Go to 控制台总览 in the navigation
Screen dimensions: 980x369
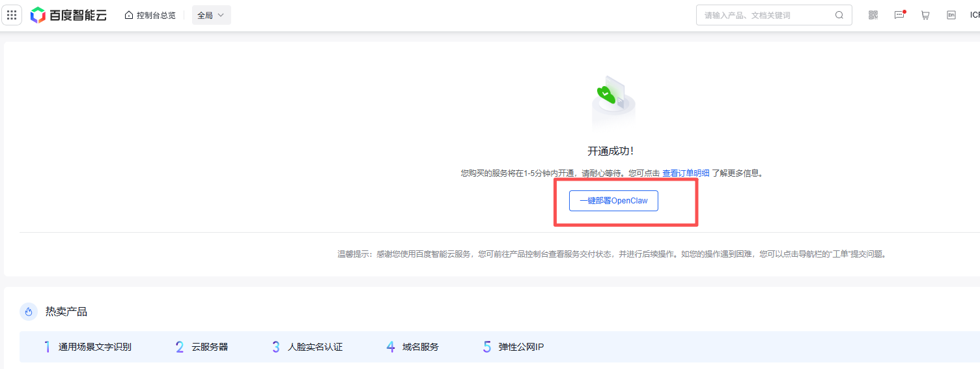156,15
